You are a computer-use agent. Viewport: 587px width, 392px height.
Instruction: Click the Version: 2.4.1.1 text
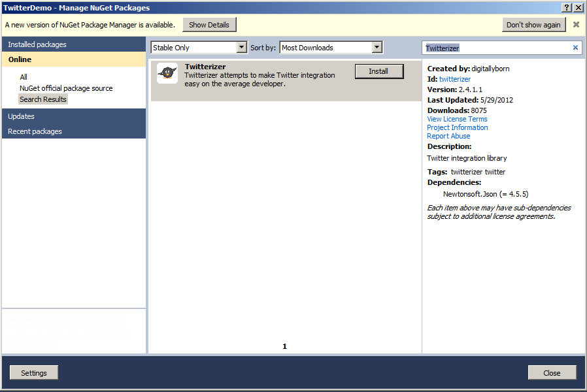[x=455, y=90]
